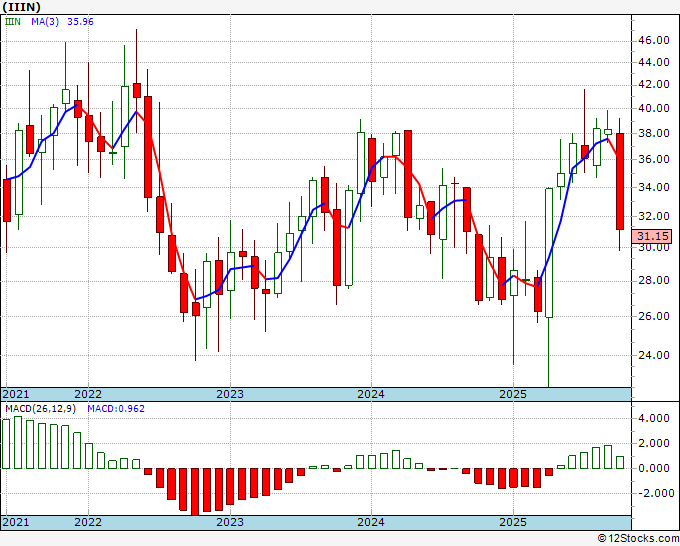Click the 35.96 moving average value

[80, 22]
